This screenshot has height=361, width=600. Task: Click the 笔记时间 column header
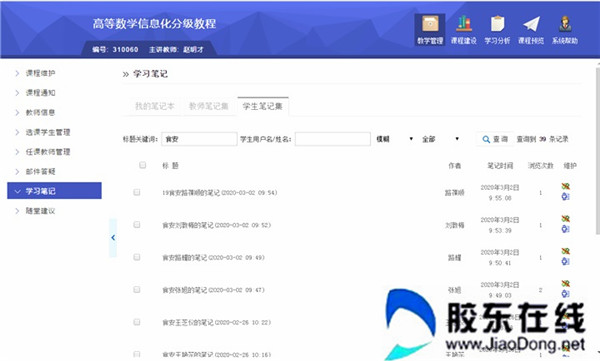(x=500, y=165)
